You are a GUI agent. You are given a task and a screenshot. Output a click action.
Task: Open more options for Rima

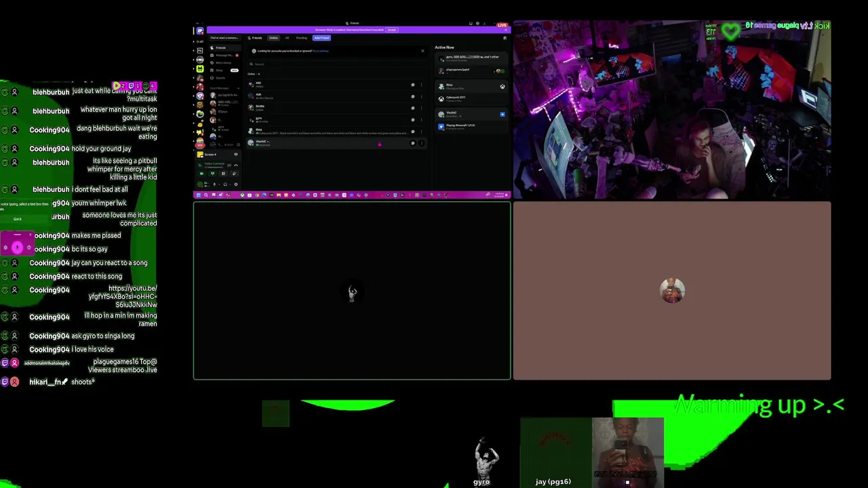[x=422, y=131]
